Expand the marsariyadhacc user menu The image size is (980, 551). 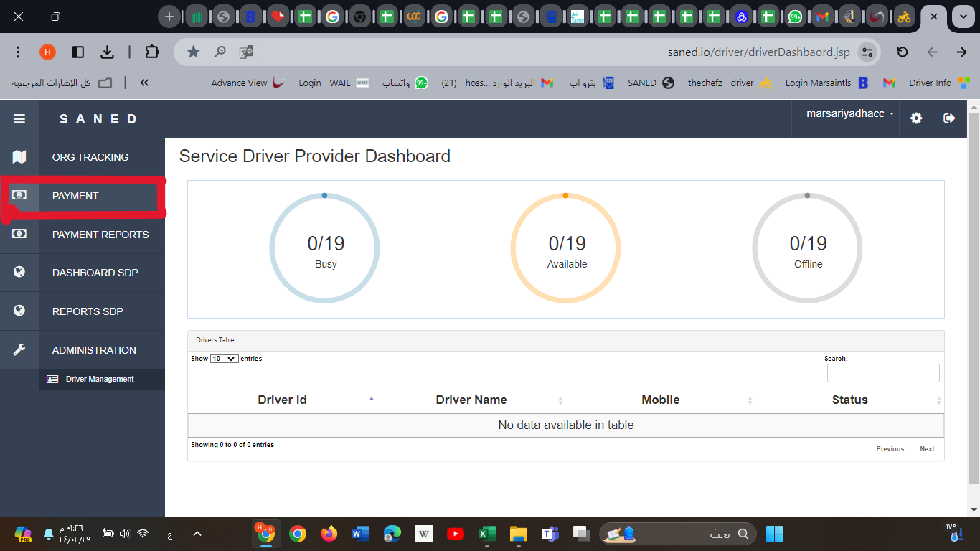point(850,114)
